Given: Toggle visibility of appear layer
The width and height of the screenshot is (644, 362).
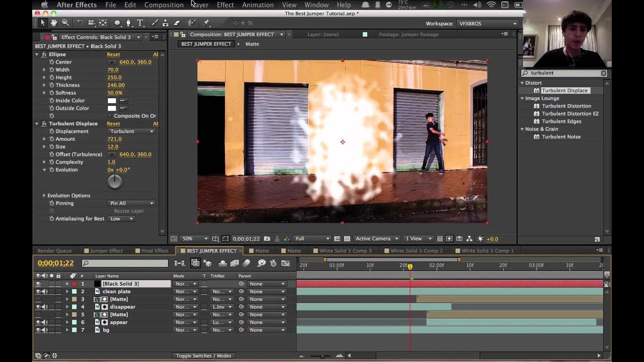Looking at the screenshot, I should tap(38, 322).
